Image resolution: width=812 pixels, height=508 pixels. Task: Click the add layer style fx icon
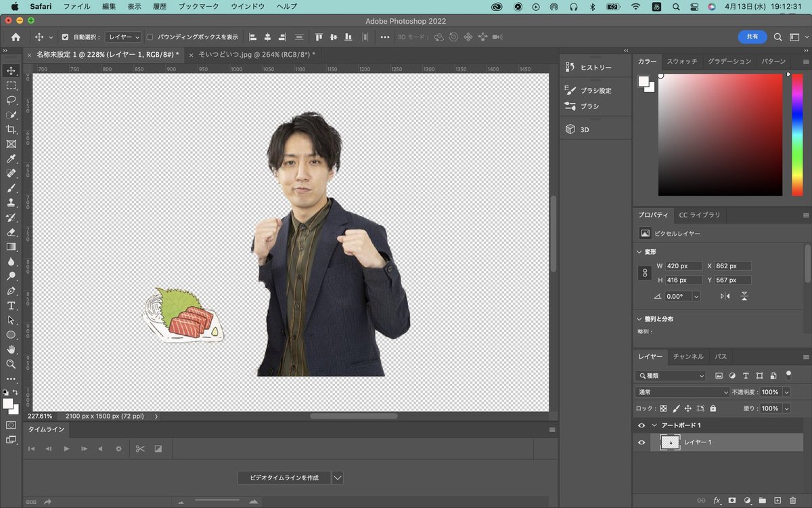coord(717,501)
